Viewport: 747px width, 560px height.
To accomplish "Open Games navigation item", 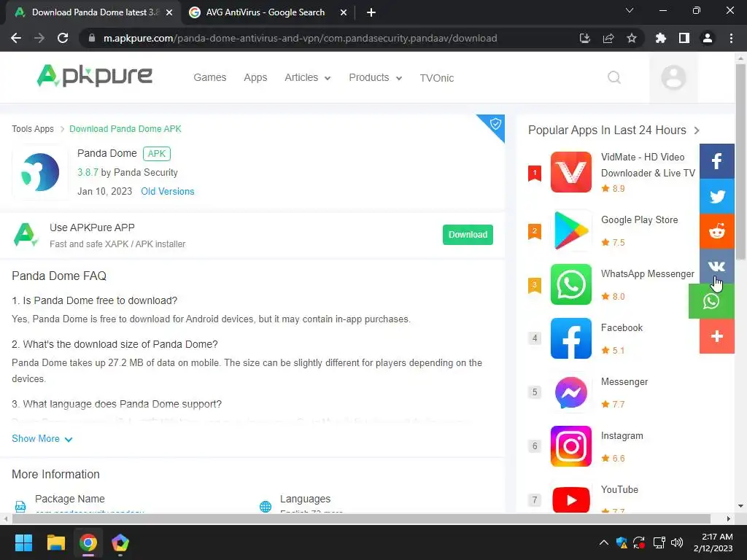I will point(209,77).
